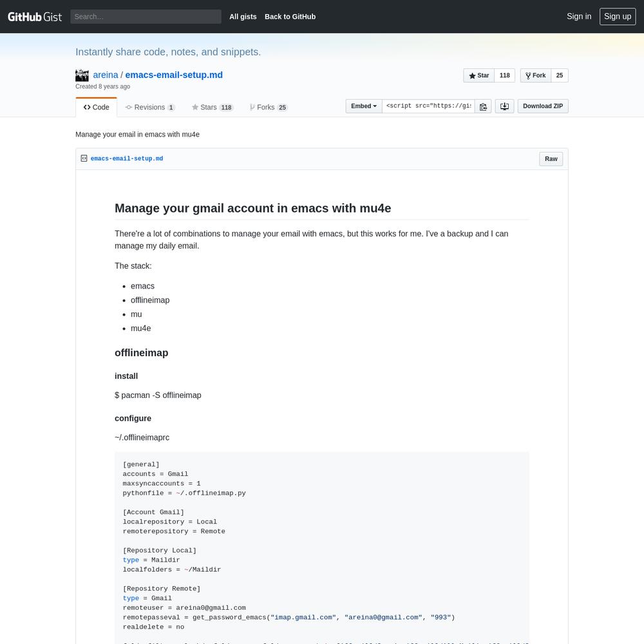Open the emacs-email-setup.md file header link

coord(127,158)
